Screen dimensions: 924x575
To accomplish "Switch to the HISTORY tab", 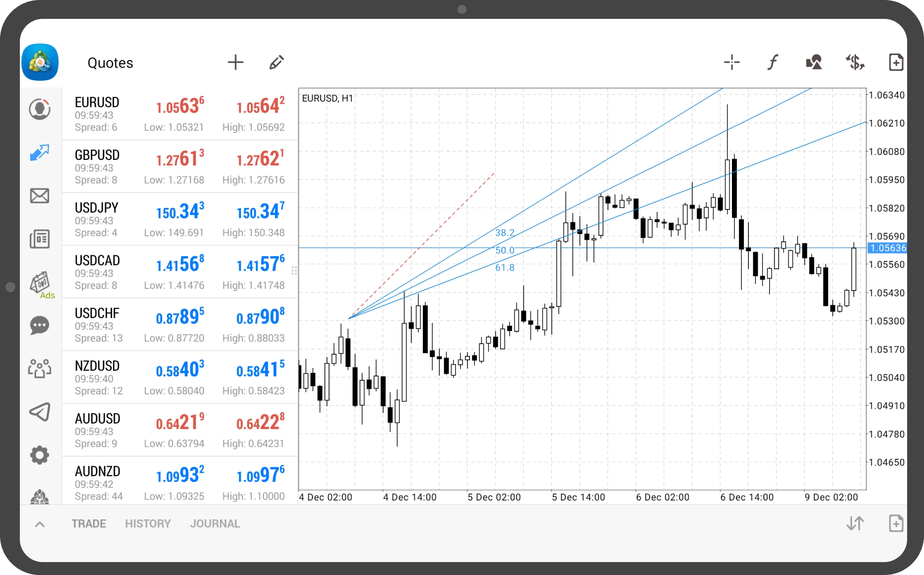I will click(147, 524).
